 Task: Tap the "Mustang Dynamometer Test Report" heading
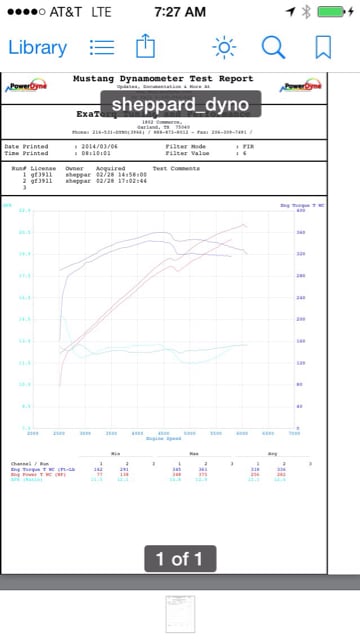tap(163, 78)
